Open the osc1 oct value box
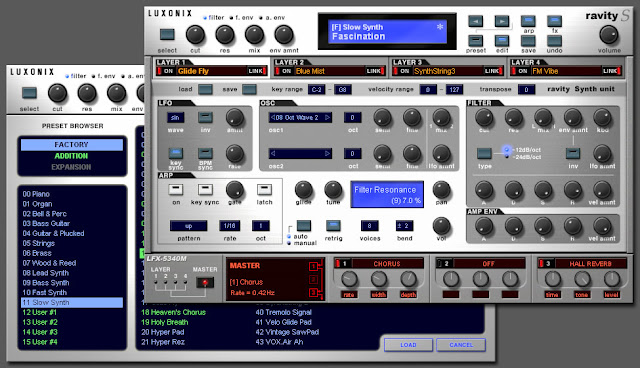Viewport: 640px width, 368px height. [352, 117]
